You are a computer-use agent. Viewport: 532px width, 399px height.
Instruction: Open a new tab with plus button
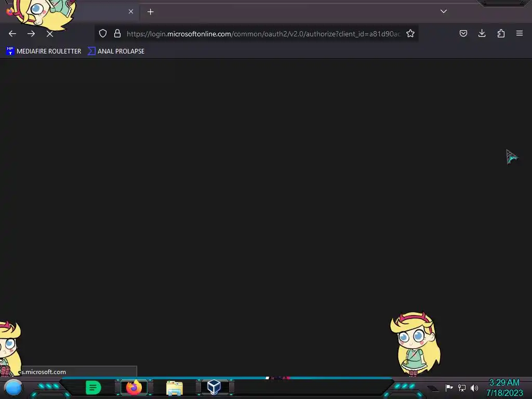point(150,12)
